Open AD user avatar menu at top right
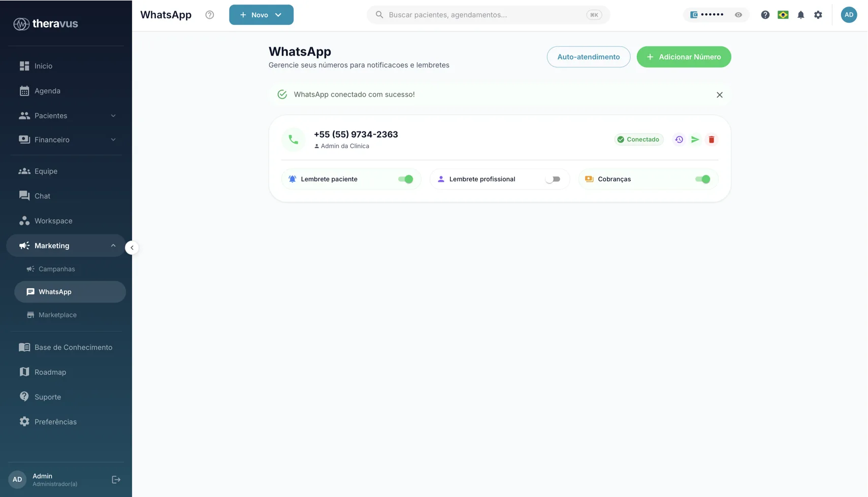 [x=849, y=15]
